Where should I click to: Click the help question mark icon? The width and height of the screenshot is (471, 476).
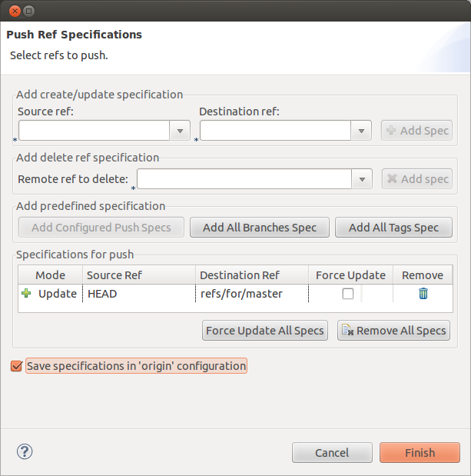coord(25,451)
